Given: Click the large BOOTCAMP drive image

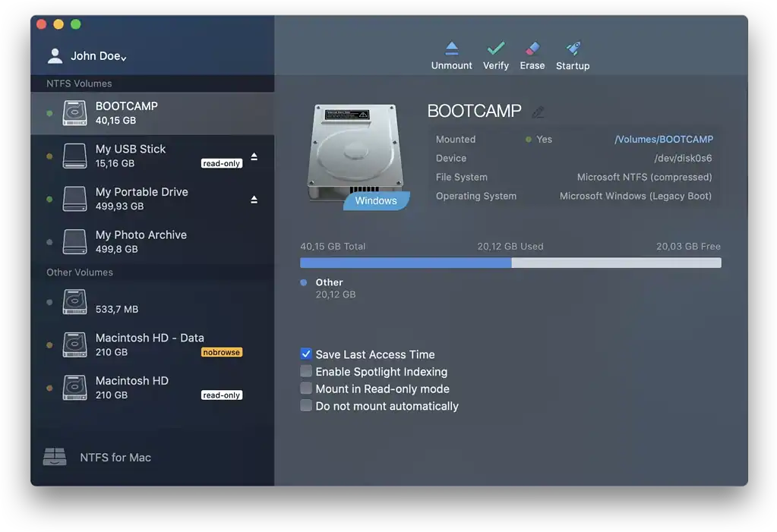Looking at the screenshot, I should click(x=346, y=154).
